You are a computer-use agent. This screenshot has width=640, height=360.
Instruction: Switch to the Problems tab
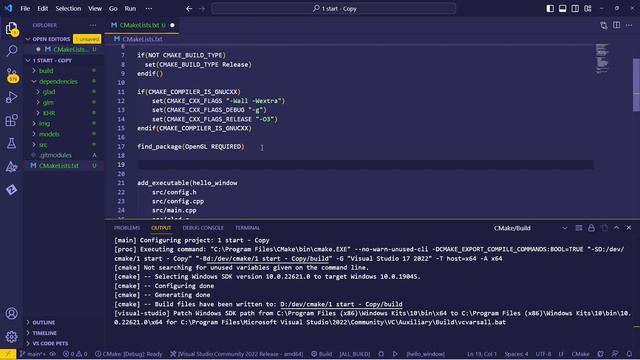(x=127, y=228)
